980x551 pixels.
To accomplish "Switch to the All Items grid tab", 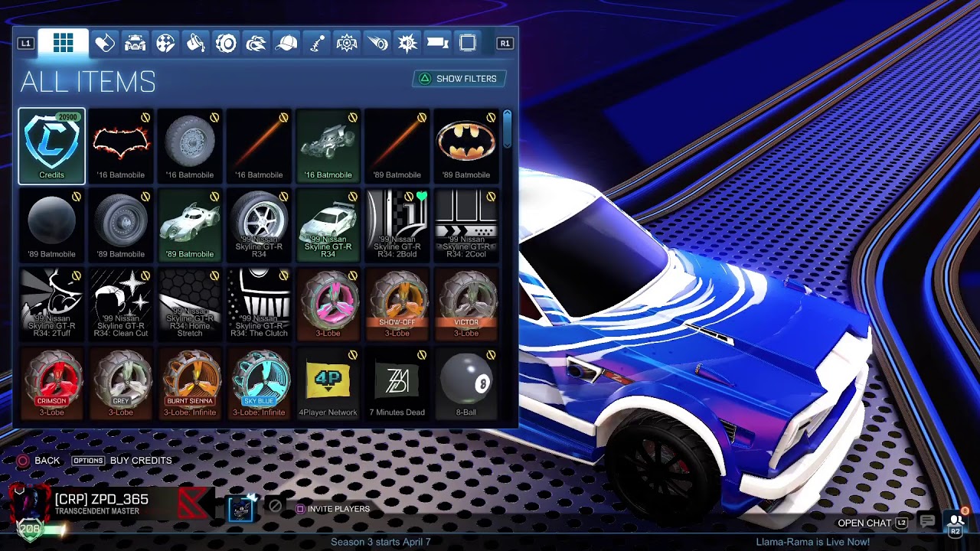I will pos(63,43).
